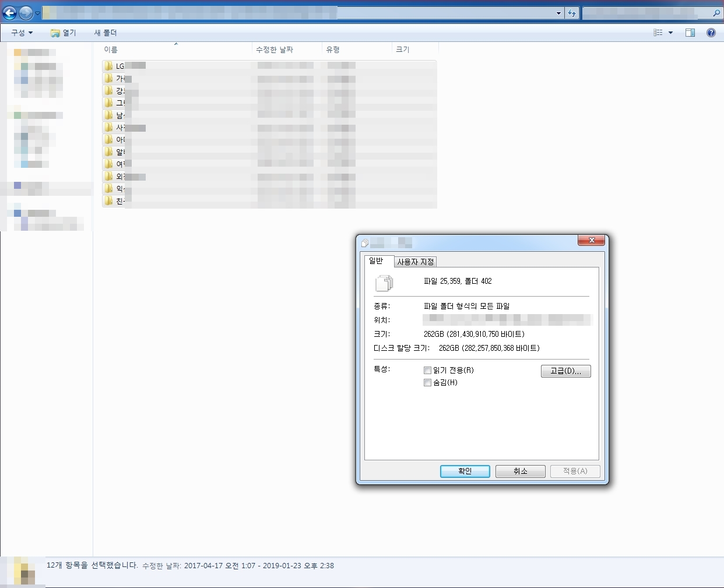724x588 pixels.
Task: Click the folder icon of the row starting 그
Action: pyautogui.click(x=108, y=103)
